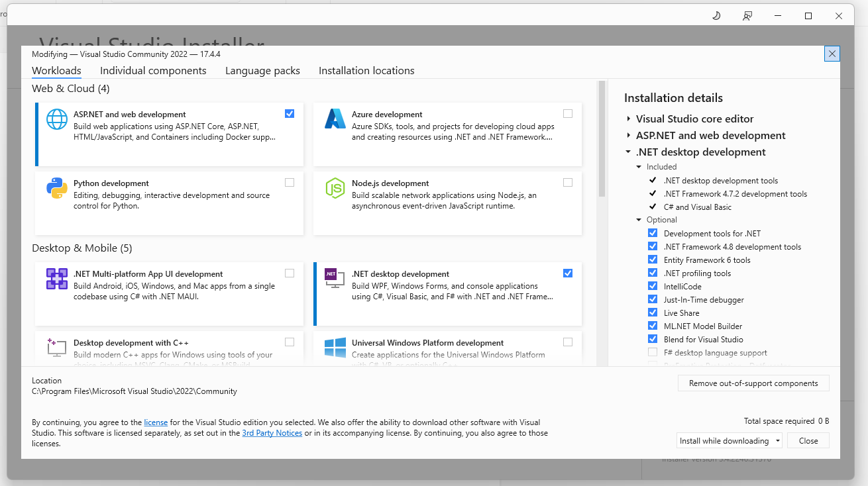This screenshot has width=868, height=486.
Task: Click the Azure development logo icon
Action: pyautogui.click(x=335, y=119)
